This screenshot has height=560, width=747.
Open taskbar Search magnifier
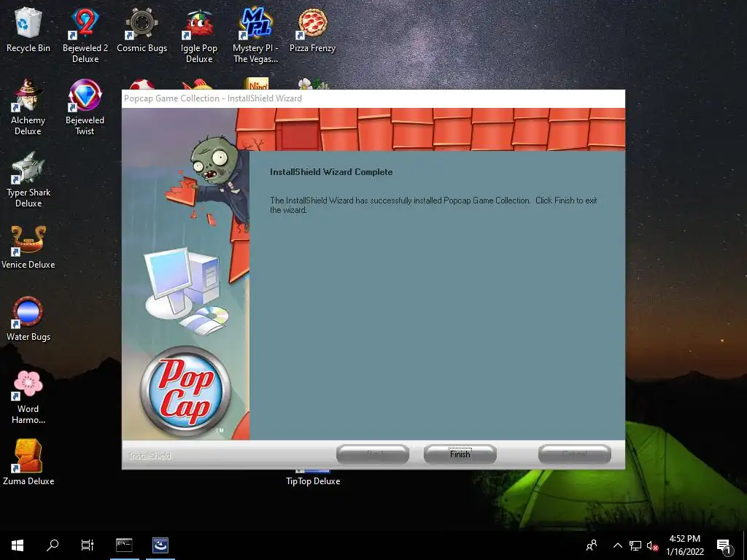coord(53,545)
